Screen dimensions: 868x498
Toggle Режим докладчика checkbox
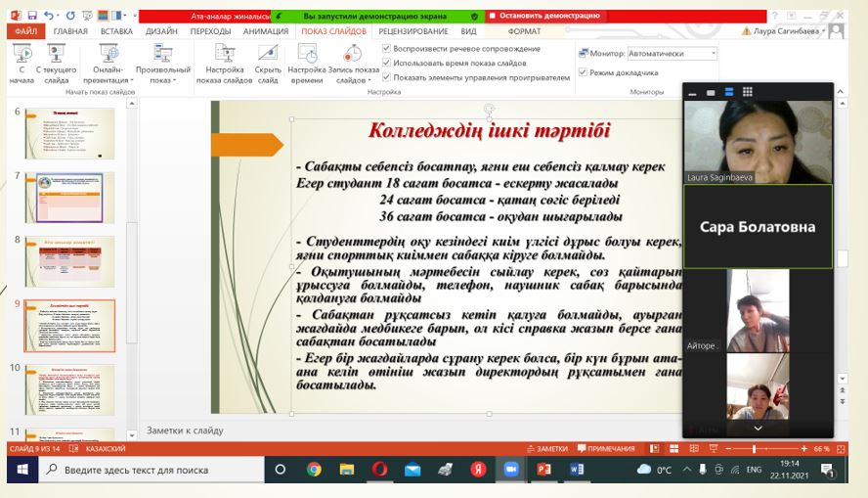(x=583, y=72)
